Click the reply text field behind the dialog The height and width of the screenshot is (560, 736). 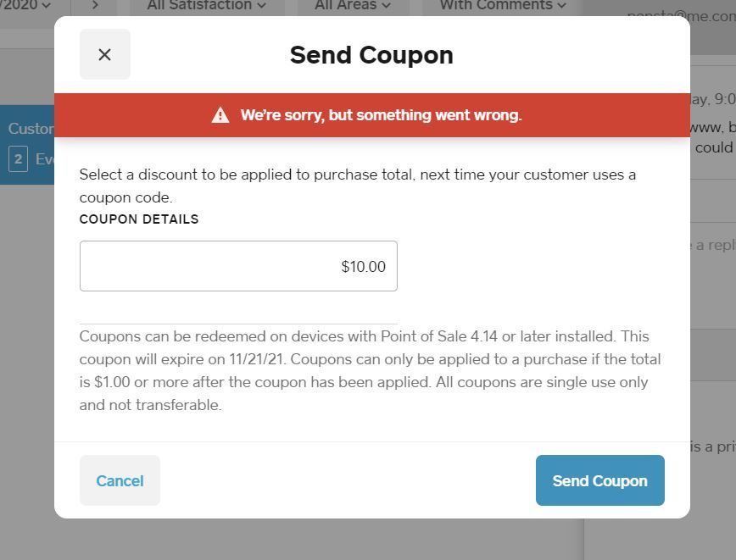point(712,245)
